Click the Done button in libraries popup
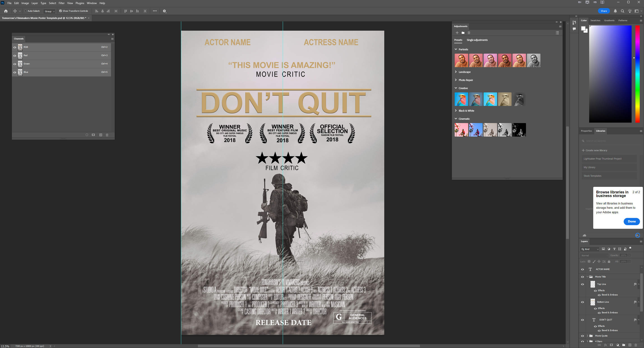 [632, 221]
